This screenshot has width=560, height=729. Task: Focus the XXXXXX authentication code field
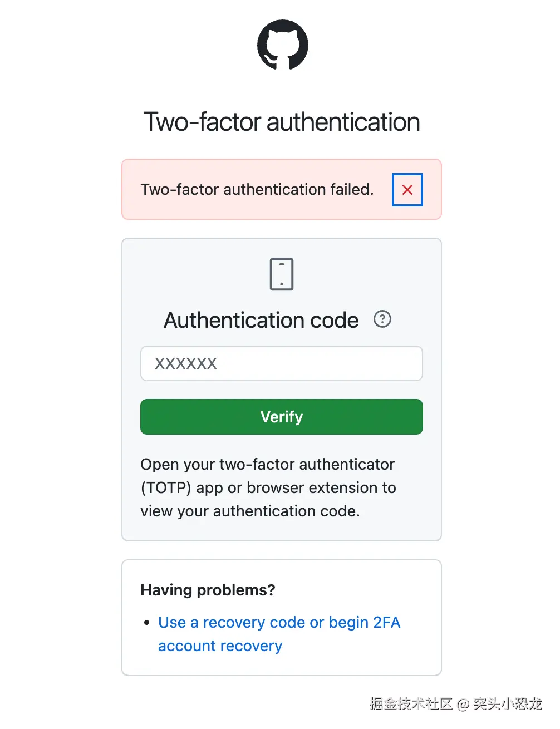pyautogui.click(x=282, y=363)
